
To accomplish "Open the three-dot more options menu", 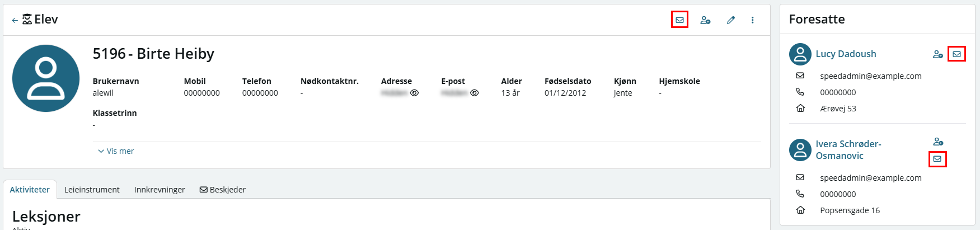I will coord(752,20).
